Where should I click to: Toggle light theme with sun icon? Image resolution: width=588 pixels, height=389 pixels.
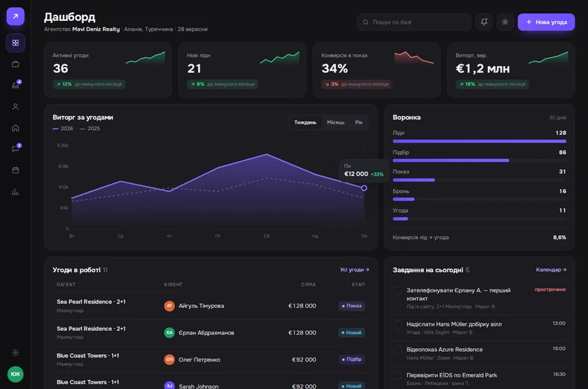coord(505,22)
